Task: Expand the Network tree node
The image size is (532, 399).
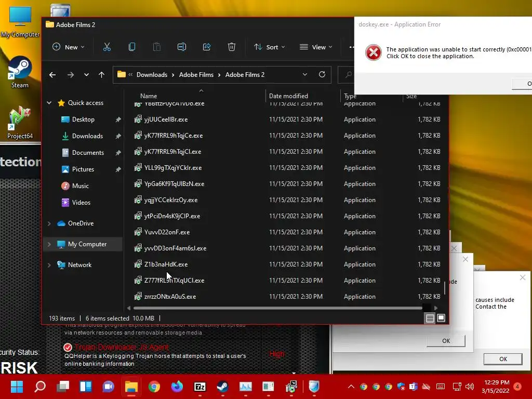Action: click(x=49, y=264)
